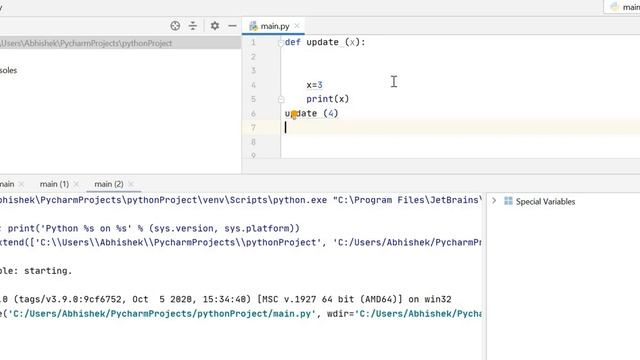Click the console text 'starting.'

48,271
